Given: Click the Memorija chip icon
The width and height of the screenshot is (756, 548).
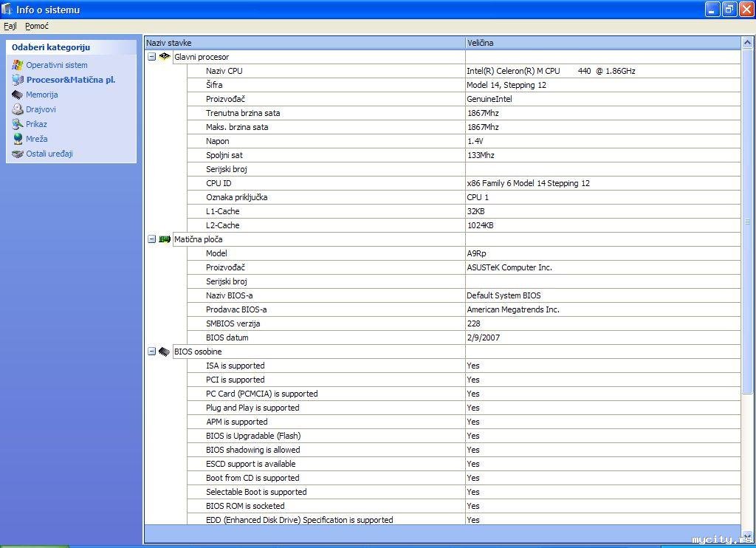Looking at the screenshot, I should coord(18,95).
